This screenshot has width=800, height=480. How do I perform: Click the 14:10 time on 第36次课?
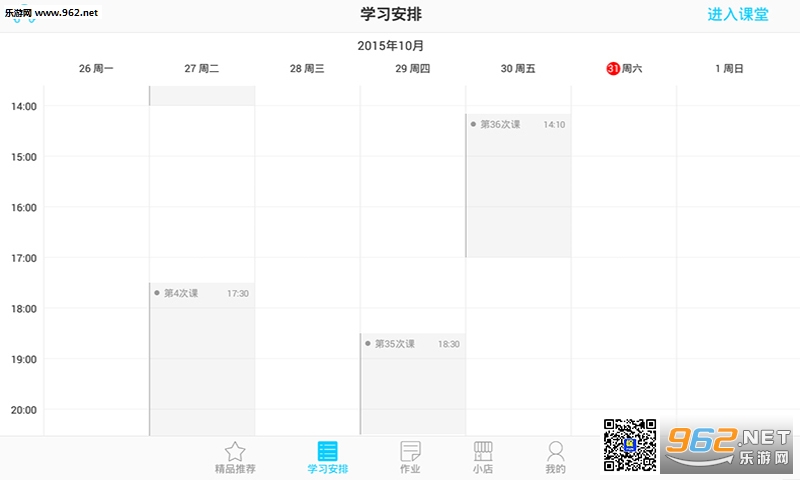(554, 124)
